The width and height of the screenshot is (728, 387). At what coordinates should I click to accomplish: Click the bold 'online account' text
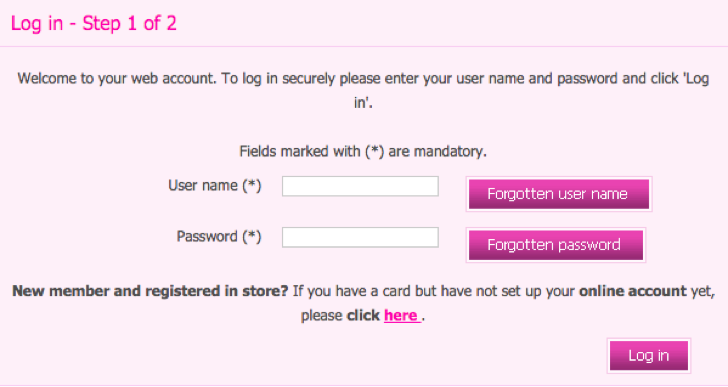tap(632, 291)
